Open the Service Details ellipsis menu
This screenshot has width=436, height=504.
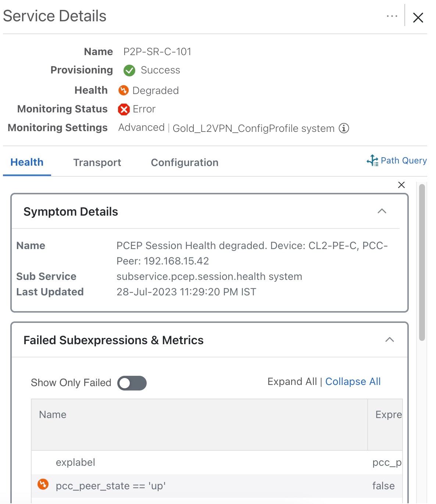click(392, 16)
